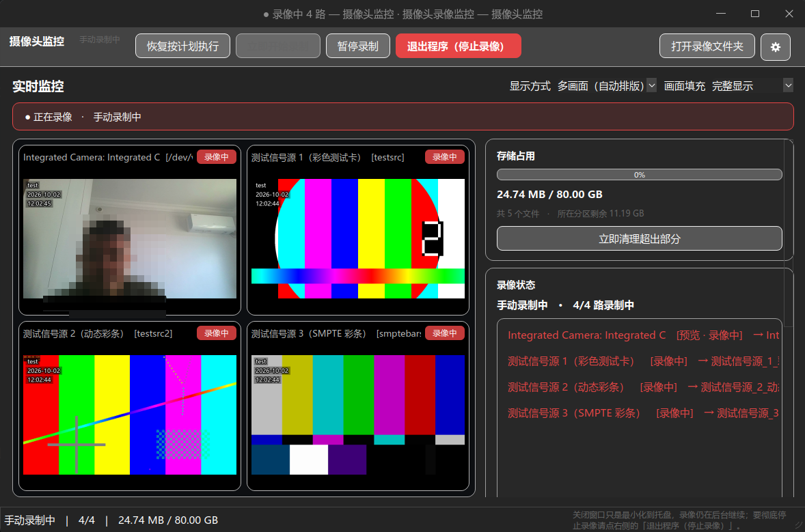Open the settings gear icon

(775, 46)
